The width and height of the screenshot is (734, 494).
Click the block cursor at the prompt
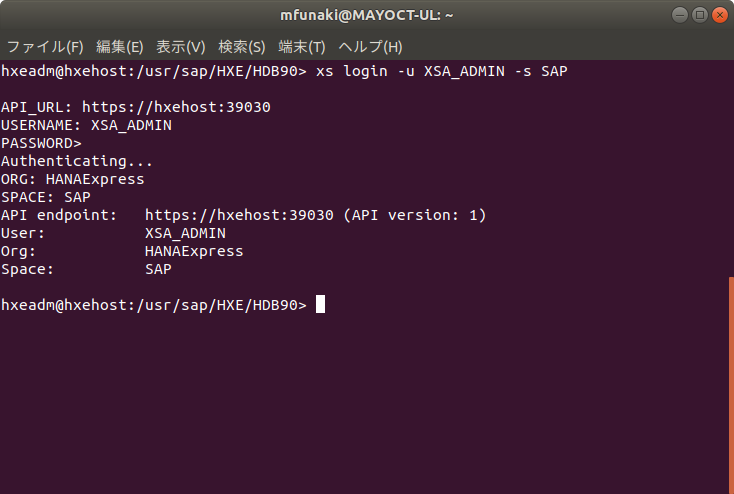coord(320,305)
